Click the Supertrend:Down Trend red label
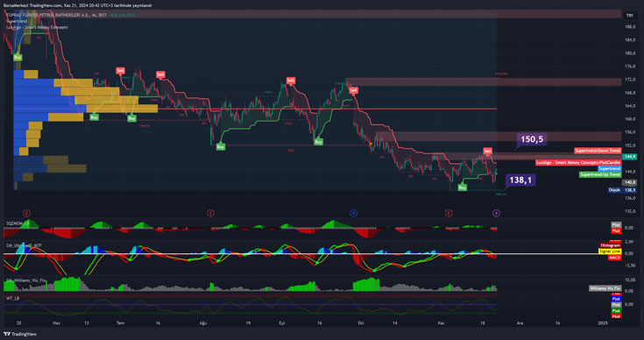This screenshot has width=644, height=340. tap(598, 151)
